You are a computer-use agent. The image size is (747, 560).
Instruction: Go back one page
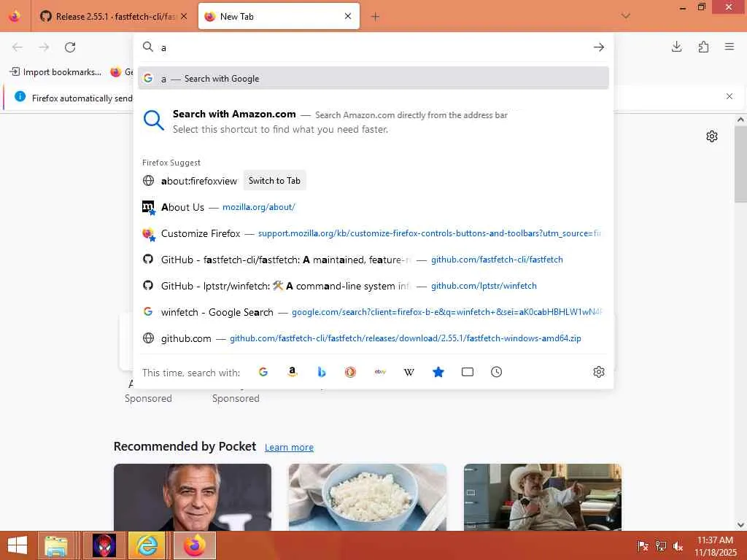click(18, 47)
